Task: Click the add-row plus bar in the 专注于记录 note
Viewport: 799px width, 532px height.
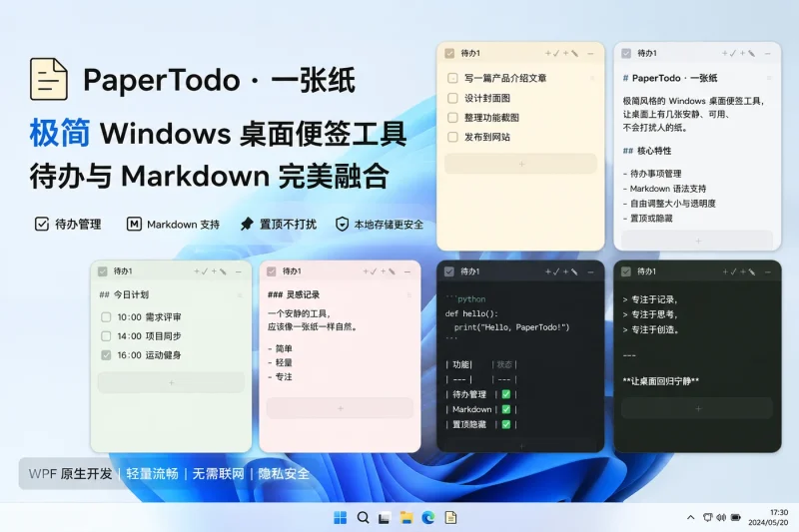Action: click(x=697, y=408)
